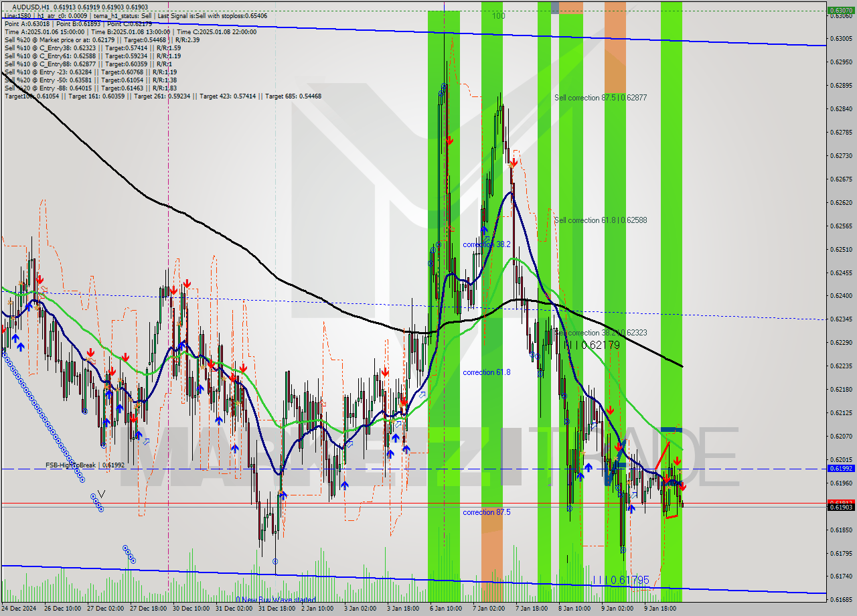857x616 pixels.
Task: Click the 0.62235 price axis label
Action: pyautogui.click(x=841, y=366)
